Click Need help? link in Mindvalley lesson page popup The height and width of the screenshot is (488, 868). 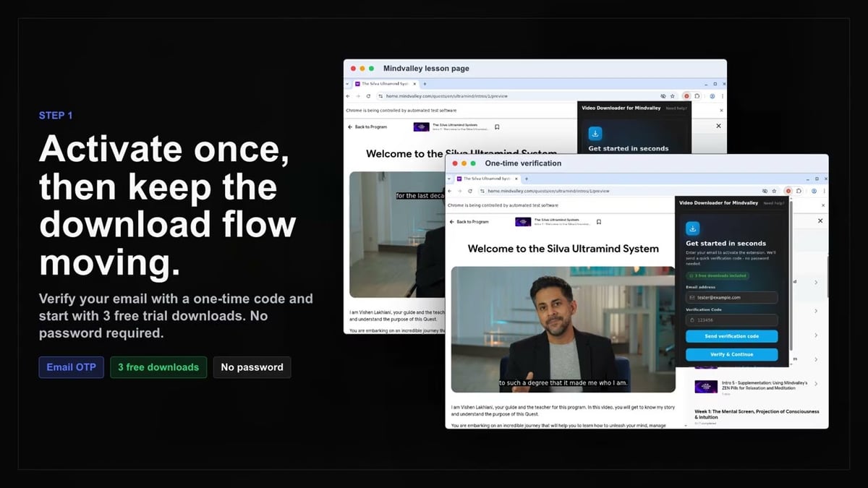pyautogui.click(x=676, y=108)
